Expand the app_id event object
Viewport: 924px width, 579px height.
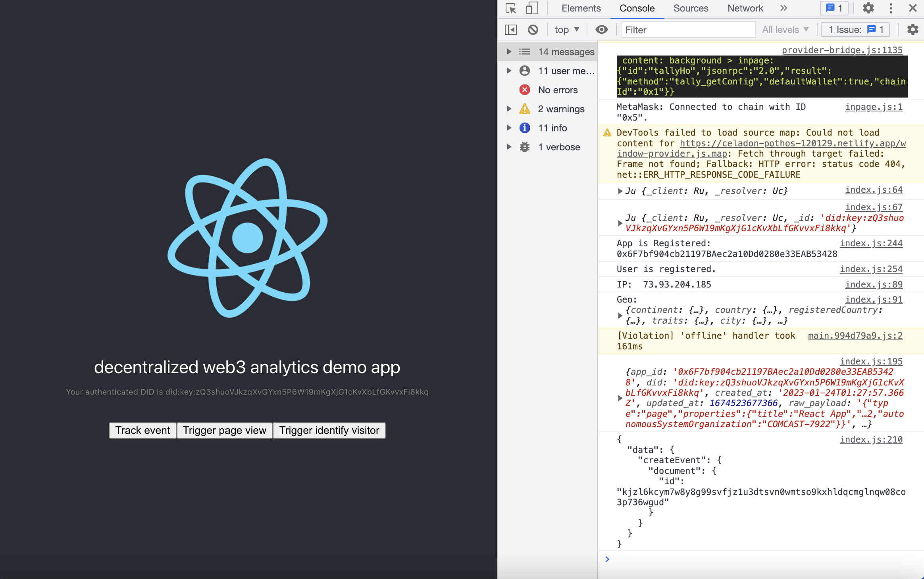pyautogui.click(x=620, y=398)
